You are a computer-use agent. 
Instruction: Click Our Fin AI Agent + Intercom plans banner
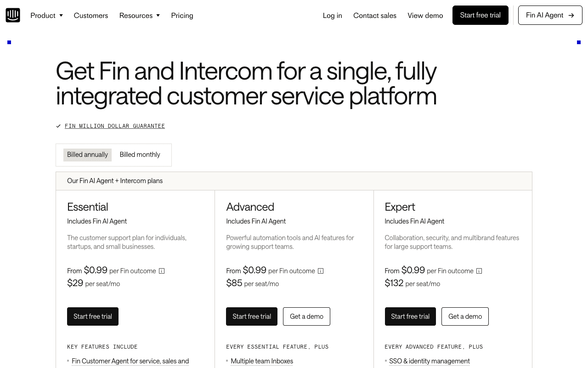(294, 181)
